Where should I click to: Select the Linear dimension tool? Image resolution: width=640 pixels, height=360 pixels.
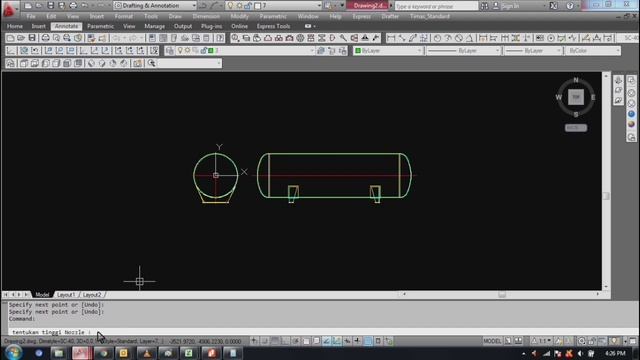click(x=391, y=38)
